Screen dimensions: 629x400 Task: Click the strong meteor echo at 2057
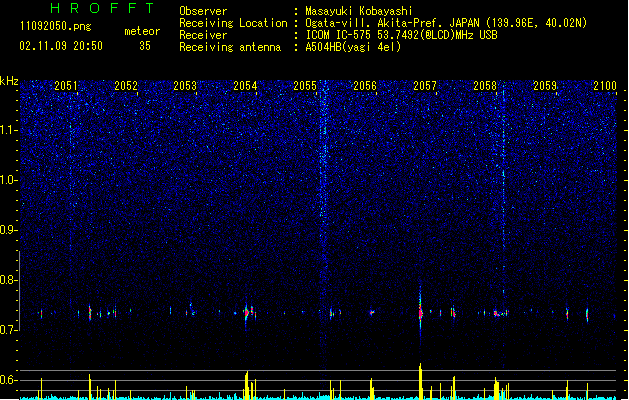point(420,312)
